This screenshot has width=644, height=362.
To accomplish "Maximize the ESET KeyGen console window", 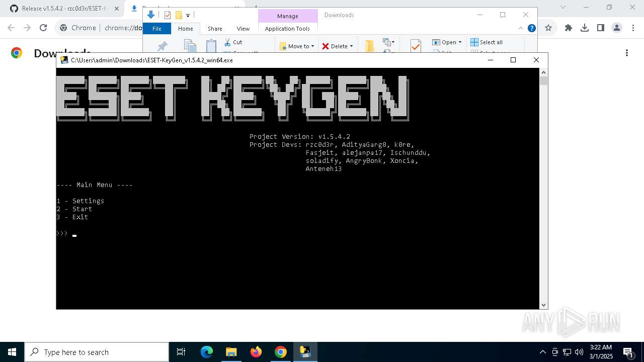I will point(513,60).
